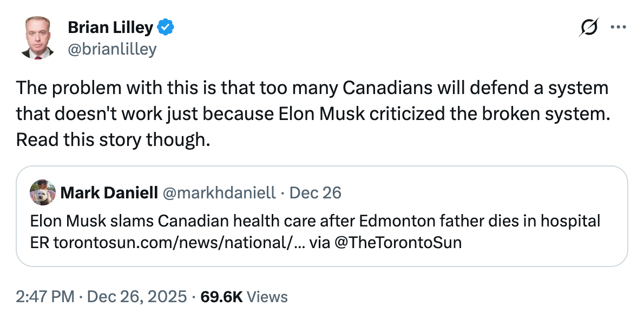Open Brian Lilley's profile via display name

(x=110, y=27)
